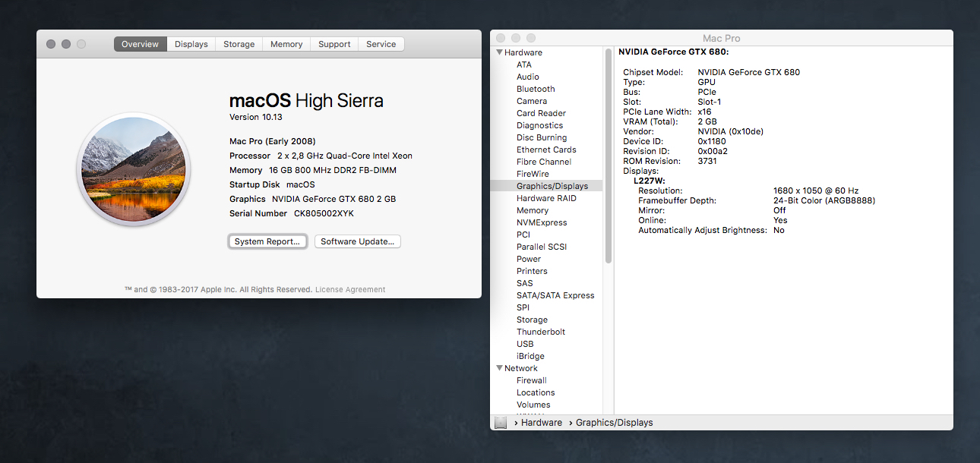Image resolution: width=980 pixels, height=463 pixels.
Task: Select Memory in the System Report sidebar
Action: [533, 210]
